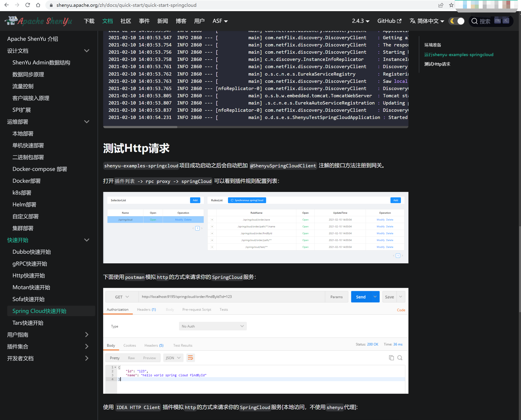Toggle dark/light mode switch
This screenshot has width=521, height=420.
456,21
